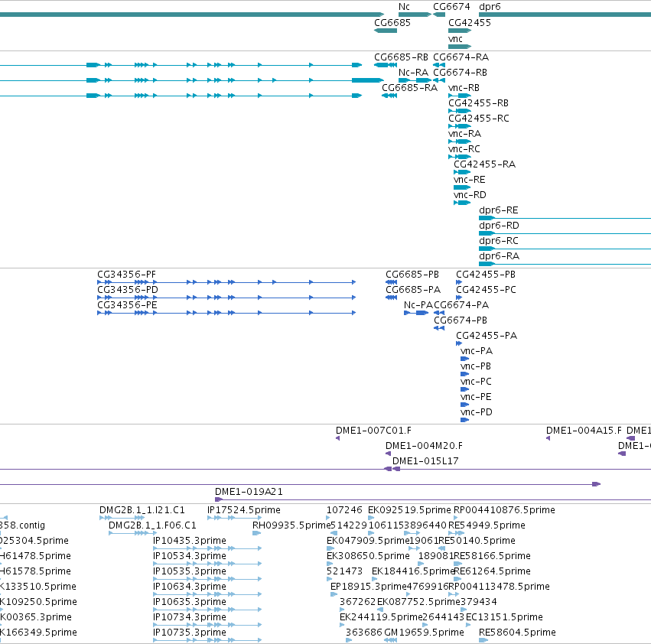Click EST IP10735.3prime
Image resolution: width=651 pixels, height=644 pixels.
pyautogui.click(x=189, y=633)
